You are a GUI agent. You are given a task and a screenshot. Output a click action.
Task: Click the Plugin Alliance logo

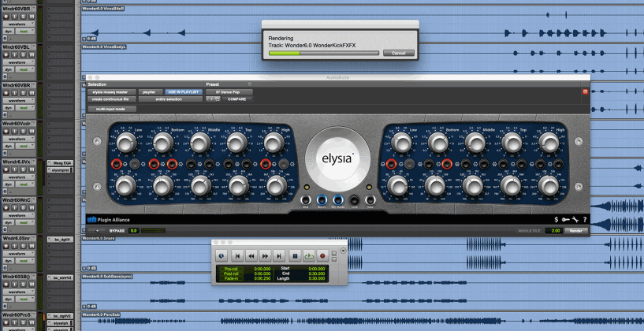[x=110, y=220]
